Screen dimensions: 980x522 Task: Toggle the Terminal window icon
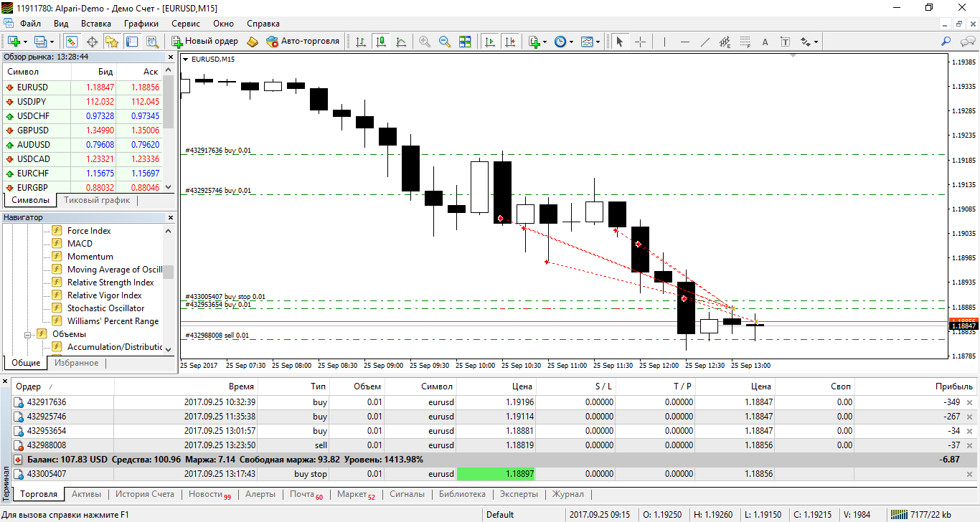pyautogui.click(x=132, y=42)
